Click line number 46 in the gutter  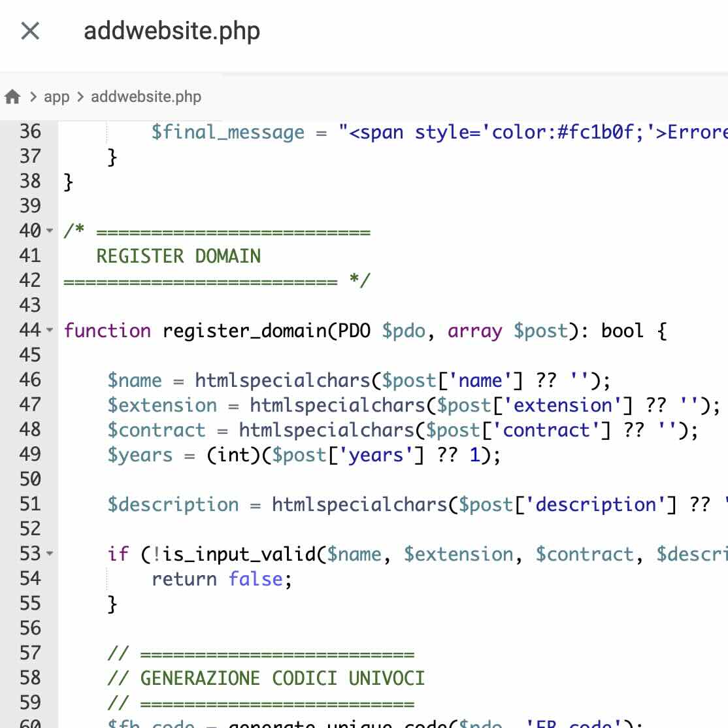point(30,380)
